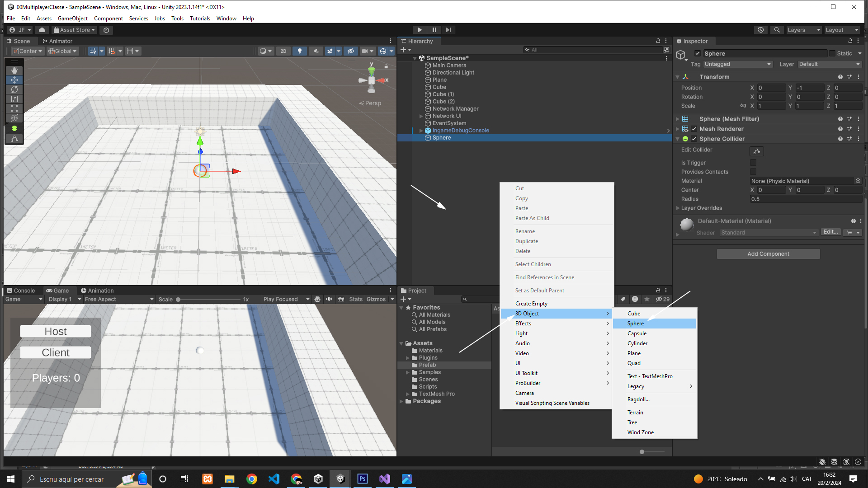Screen dimensions: 868x488
Task: Select the Hand view tool
Action: [x=14, y=70]
